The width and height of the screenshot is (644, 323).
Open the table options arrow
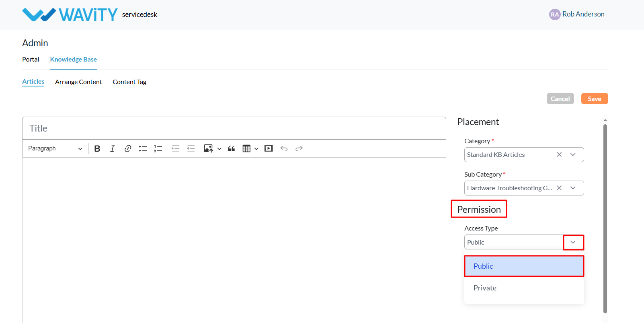tap(256, 148)
